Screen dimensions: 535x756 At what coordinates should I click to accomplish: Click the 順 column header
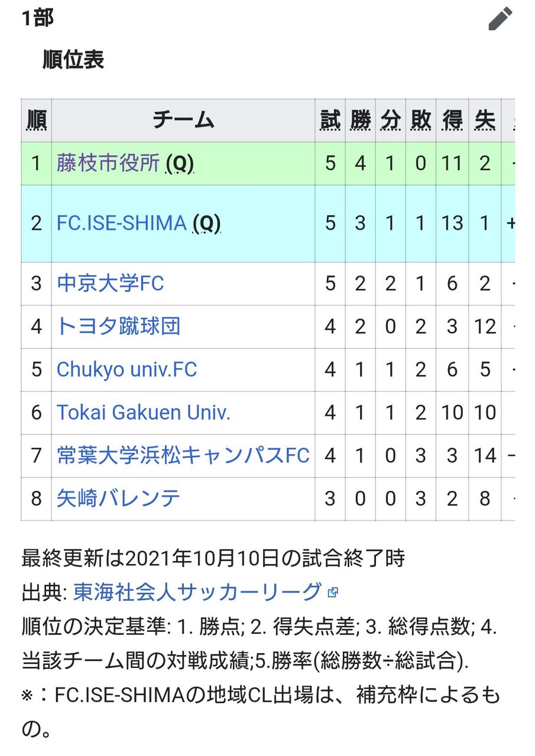coord(37,120)
